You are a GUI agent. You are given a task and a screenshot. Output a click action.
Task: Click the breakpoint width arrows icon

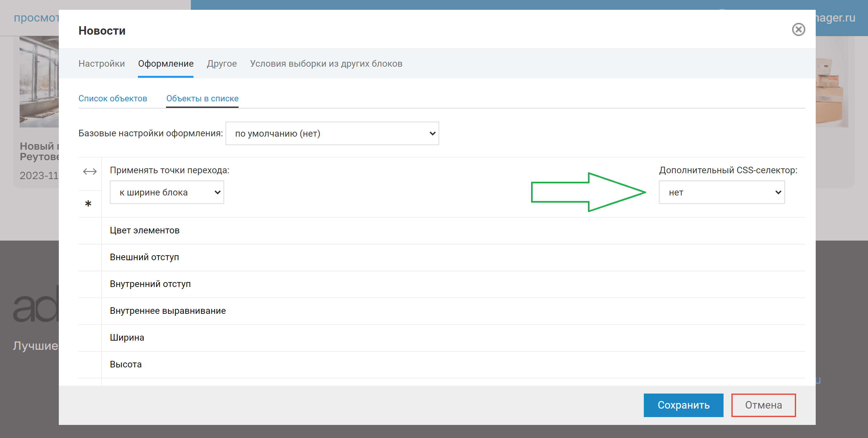[x=90, y=172]
